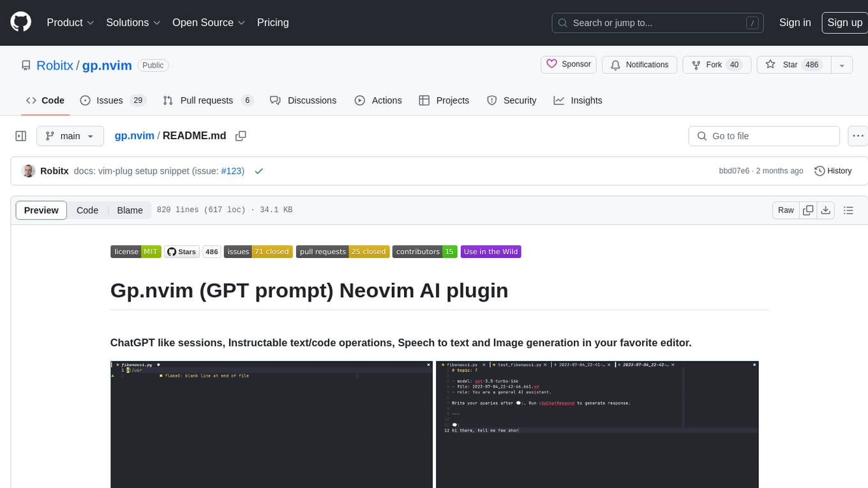Switch to the Code tab
868x488 pixels.
point(45,100)
